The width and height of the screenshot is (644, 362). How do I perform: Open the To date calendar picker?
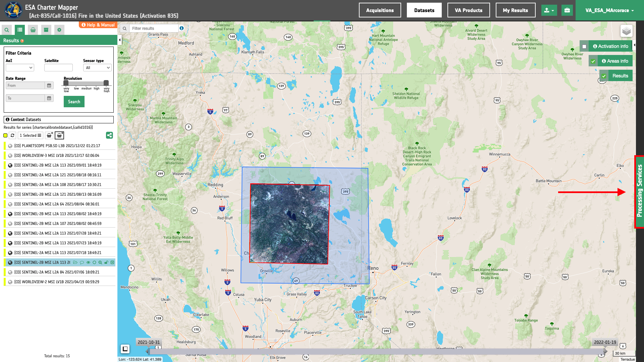click(x=49, y=98)
